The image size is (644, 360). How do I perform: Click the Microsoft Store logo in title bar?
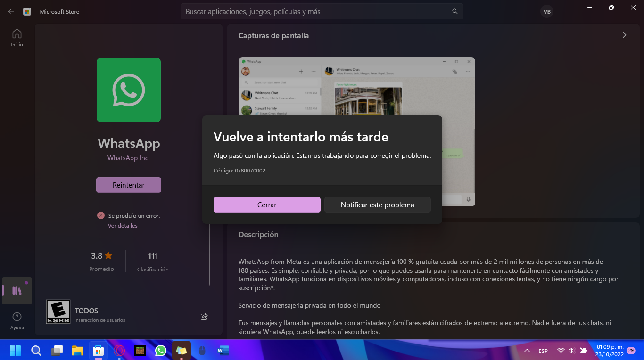tap(27, 11)
